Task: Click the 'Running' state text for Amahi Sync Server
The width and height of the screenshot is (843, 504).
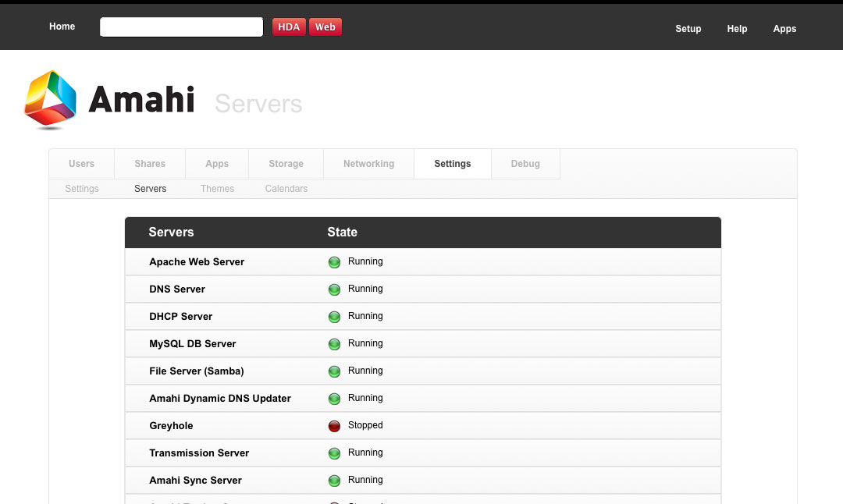Action: pyautogui.click(x=365, y=481)
